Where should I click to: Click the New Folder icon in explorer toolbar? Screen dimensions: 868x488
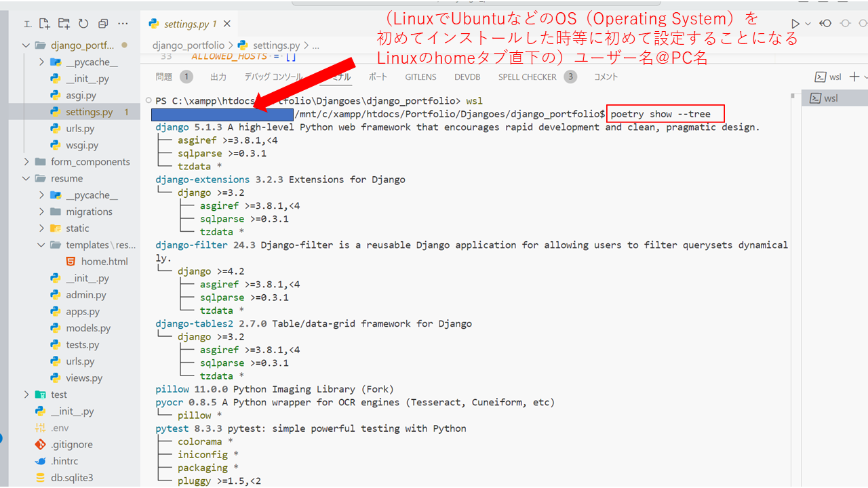(x=64, y=24)
